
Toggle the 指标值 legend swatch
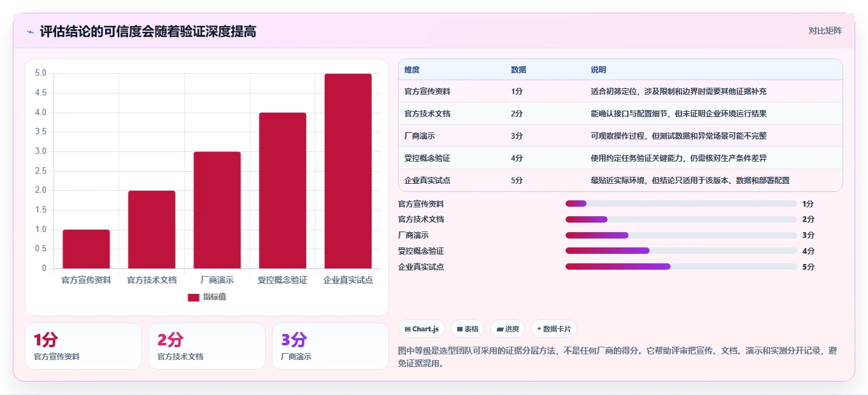(x=194, y=298)
